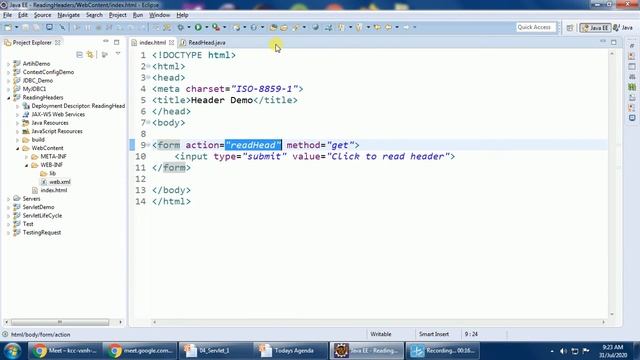Collapse the WebContent folder
Viewport: 640px width, 360px height.
point(18,149)
